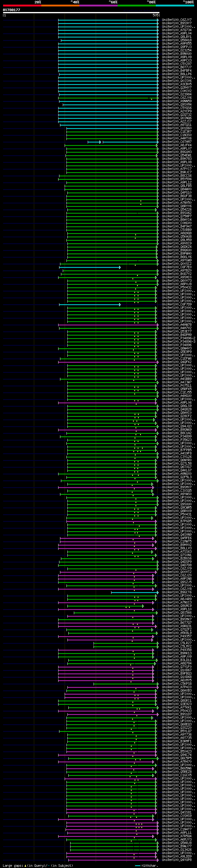
Task: Select the label UniRef100_C6THM7
Action: pyautogui.click(x=177, y=142)
